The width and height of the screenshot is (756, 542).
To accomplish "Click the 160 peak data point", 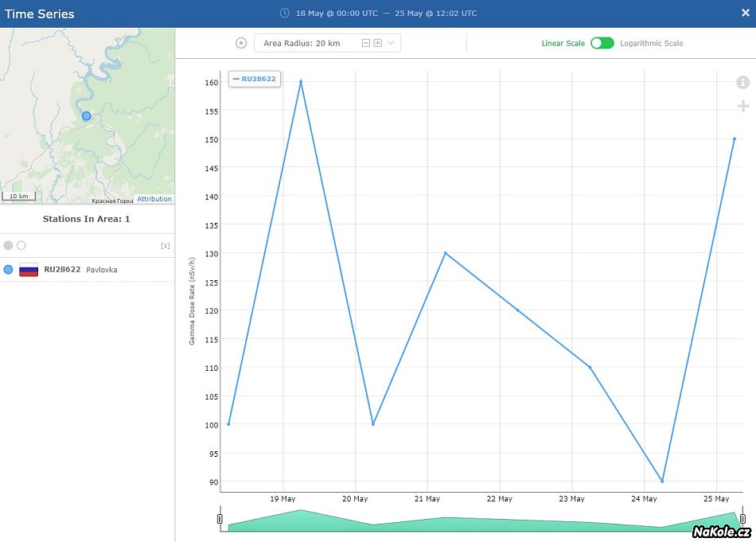I will [300, 81].
